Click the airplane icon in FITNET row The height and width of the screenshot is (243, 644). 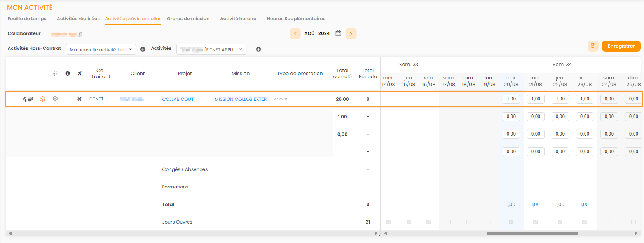79,99
